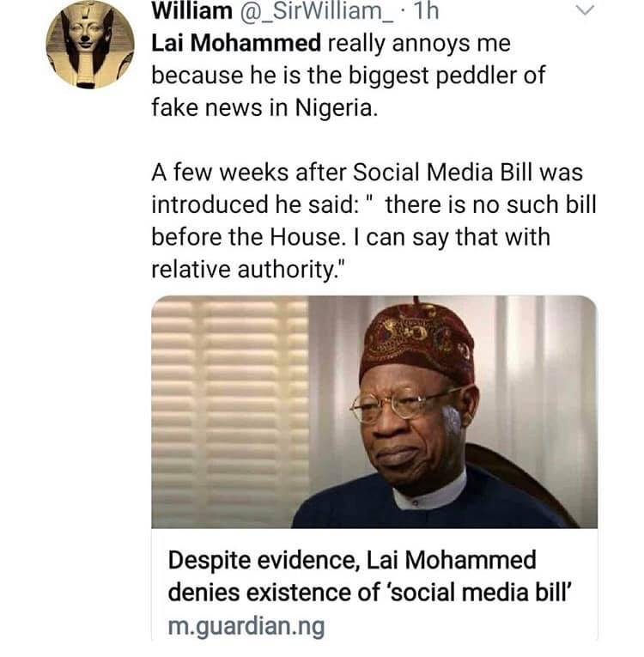Tap the 'biggest peddler of' text line

point(464,76)
